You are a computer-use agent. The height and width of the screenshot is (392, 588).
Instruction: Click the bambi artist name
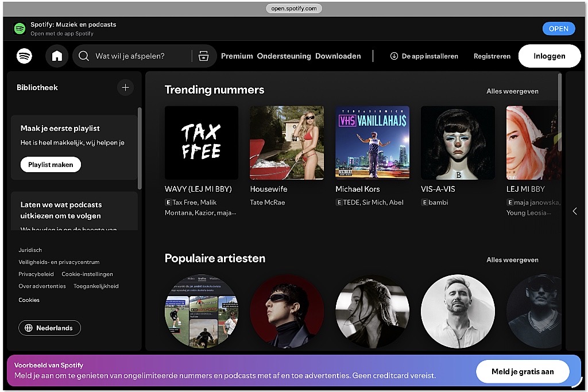coord(438,203)
